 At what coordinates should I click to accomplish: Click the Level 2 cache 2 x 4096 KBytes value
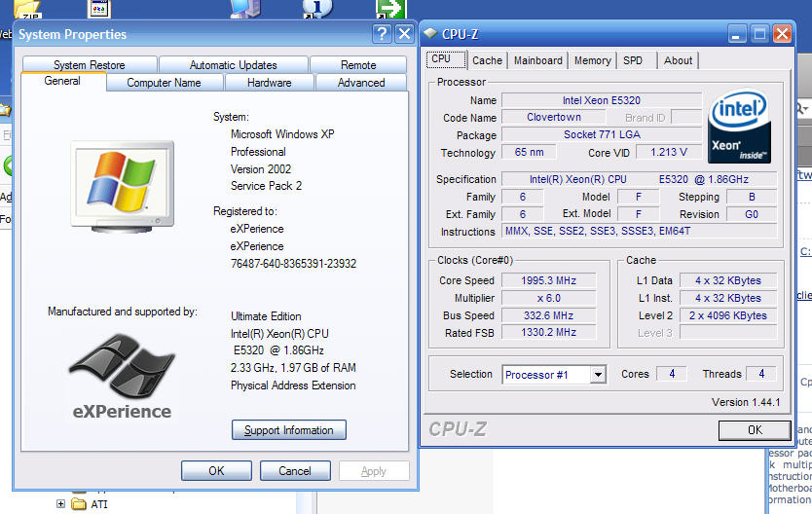tap(728, 315)
